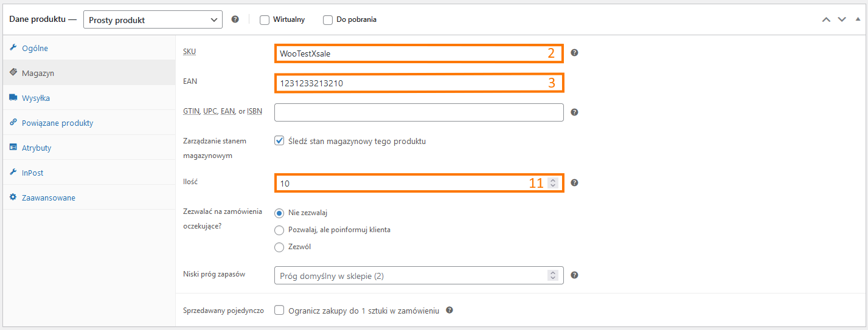The image size is (868, 330).
Task: Switch to the Atrybuty tab
Action: click(x=36, y=148)
